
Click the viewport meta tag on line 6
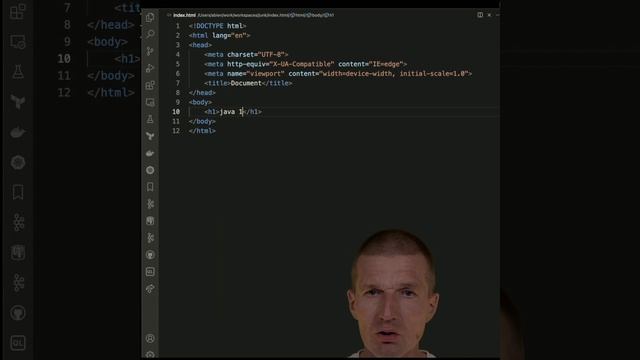pos(338,73)
